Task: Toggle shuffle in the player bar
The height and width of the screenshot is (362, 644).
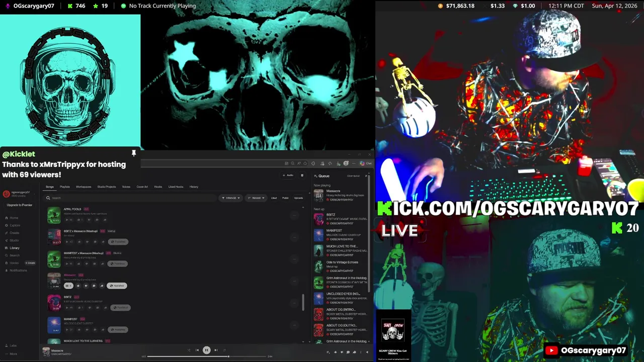Action: (189, 350)
